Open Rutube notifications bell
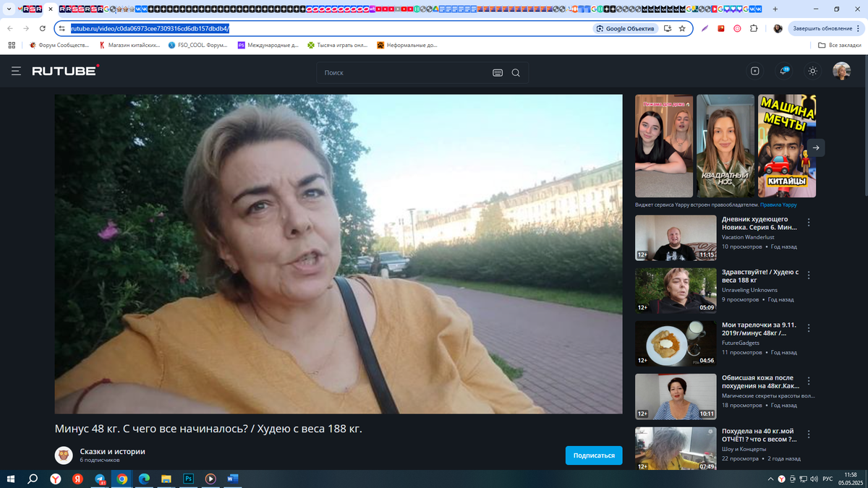 [x=783, y=71]
